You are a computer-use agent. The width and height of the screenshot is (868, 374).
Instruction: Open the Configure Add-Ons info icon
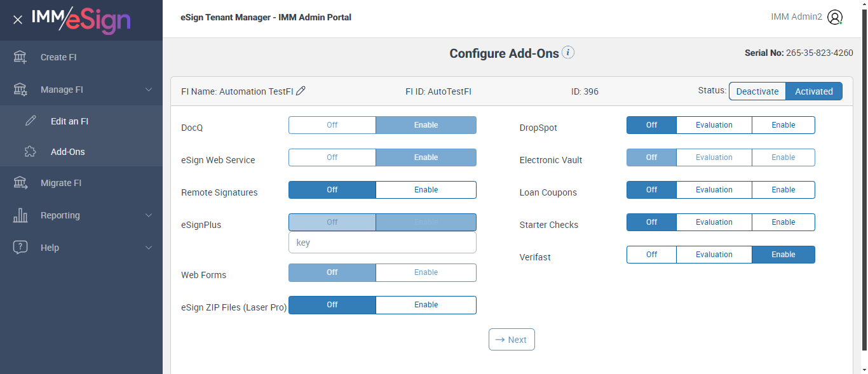[568, 53]
